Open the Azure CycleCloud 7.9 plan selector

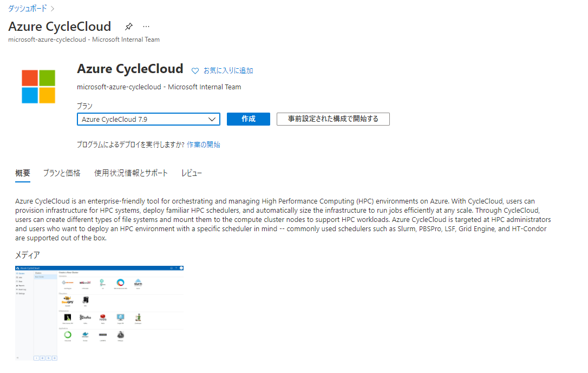pyautogui.click(x=148, y=119)
